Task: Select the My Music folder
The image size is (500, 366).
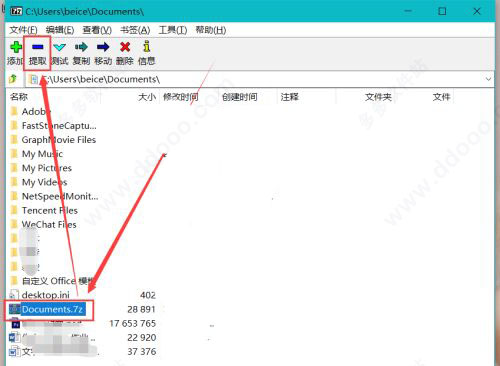Action: pos(42,154)
